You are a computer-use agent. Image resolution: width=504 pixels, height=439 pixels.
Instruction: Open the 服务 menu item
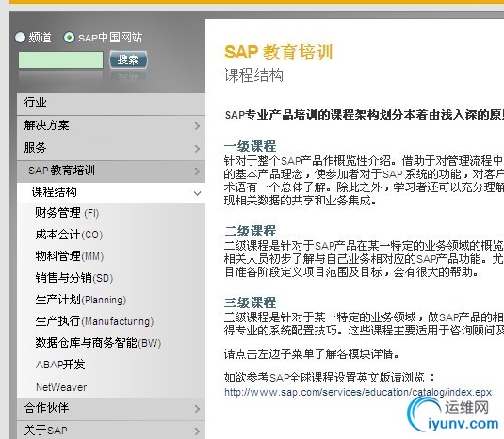111,149
